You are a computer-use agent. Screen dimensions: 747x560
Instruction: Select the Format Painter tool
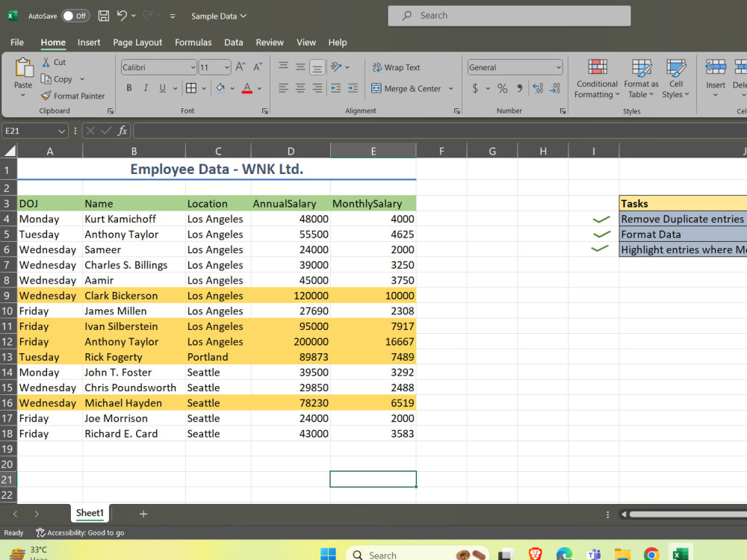point(72,96)
